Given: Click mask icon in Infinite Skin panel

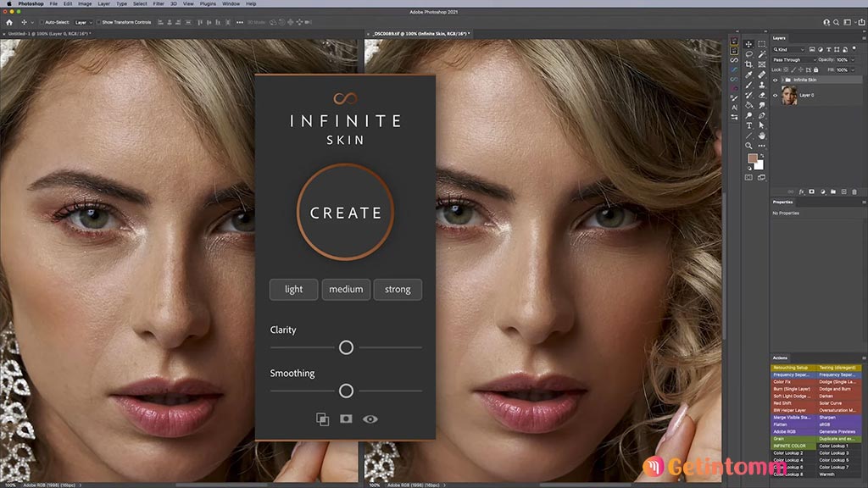Looking at the screenshot, I should click(346, 419).
